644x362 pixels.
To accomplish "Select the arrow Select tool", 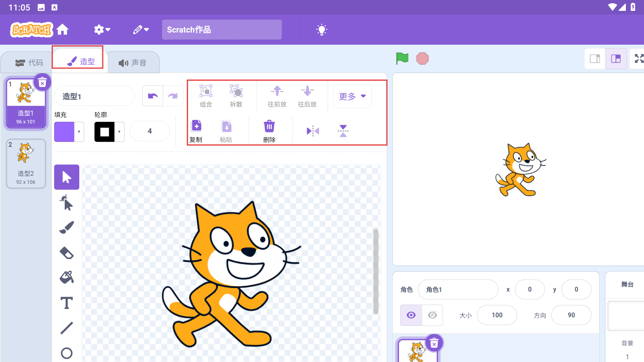I will (x=67, y=177).
